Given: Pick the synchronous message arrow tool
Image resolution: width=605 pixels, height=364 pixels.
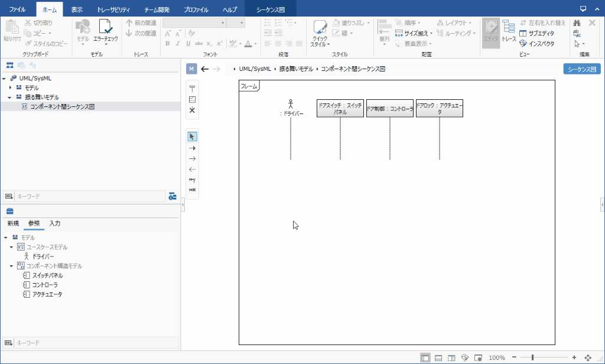Looking at the screenshot, I should (192, 148).
